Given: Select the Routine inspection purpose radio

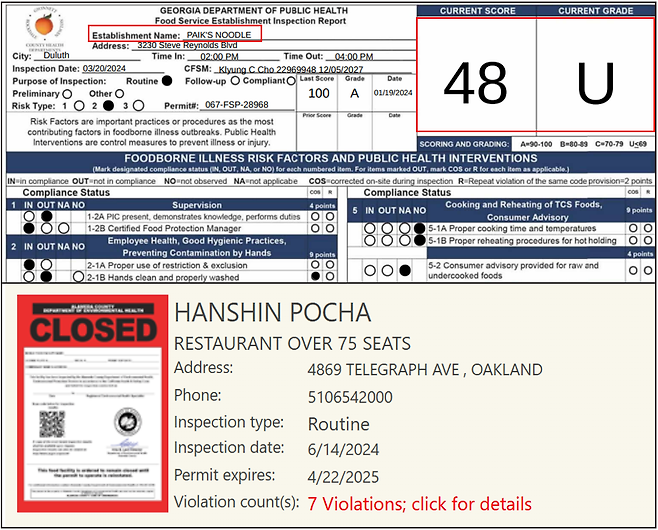Looking at the screenshot, I should tap(166, 80).
